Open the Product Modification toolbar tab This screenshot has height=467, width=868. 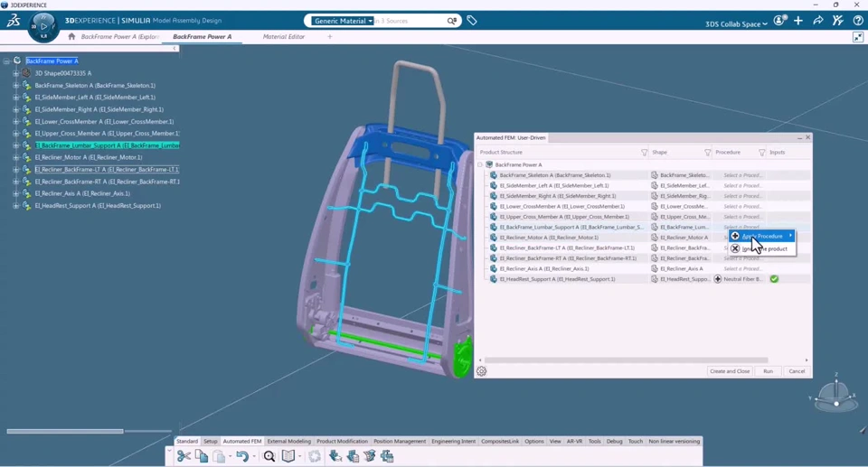coord(342,441)
